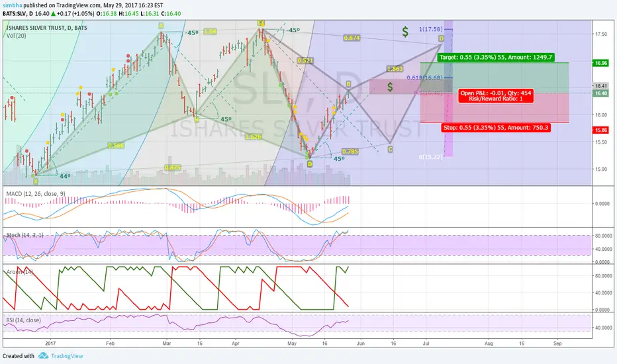Click the yellow X pattern point label
Screen dimensions: 617x364
(35, 181)
